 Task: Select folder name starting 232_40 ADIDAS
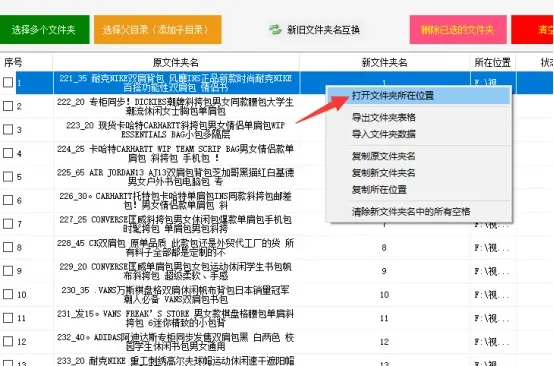pyautogui.click(x=176, y=342)
